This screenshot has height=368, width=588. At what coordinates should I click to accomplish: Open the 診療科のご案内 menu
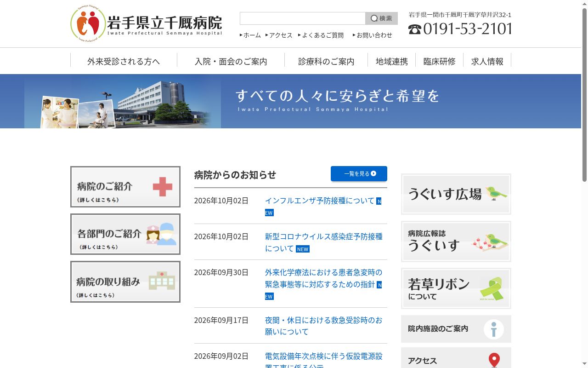click(x=326, y=61)
